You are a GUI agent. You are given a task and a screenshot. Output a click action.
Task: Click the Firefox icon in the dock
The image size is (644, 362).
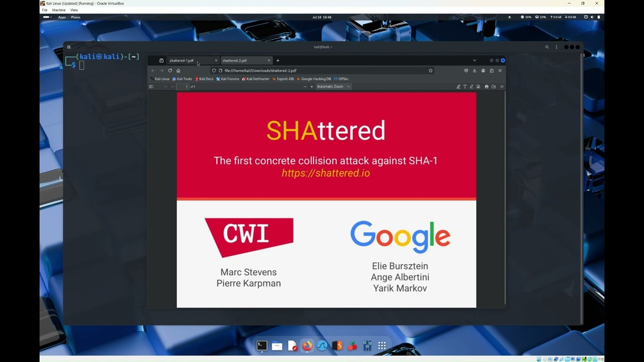[x=307, y=345]
